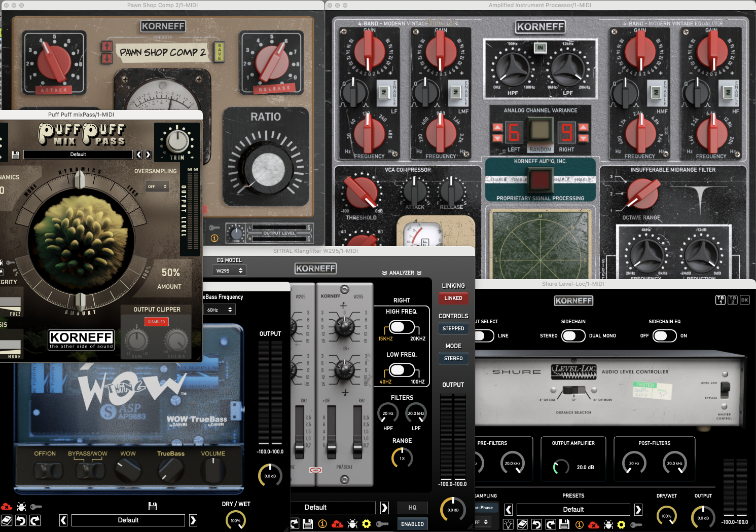Click the floppy save icon above WOW Thing preset
Image resolution: width=756 pixels, height=532 pixels.
153,506
